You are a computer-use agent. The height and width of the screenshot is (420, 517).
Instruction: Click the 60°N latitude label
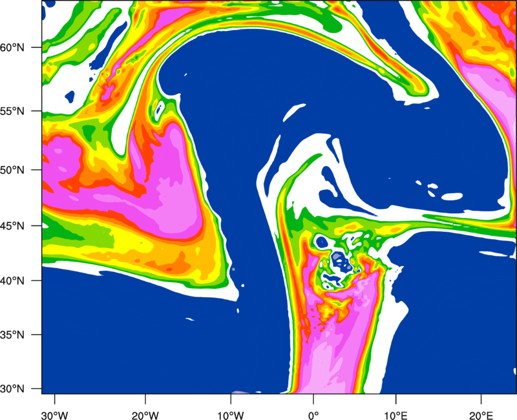coord(12,48)
